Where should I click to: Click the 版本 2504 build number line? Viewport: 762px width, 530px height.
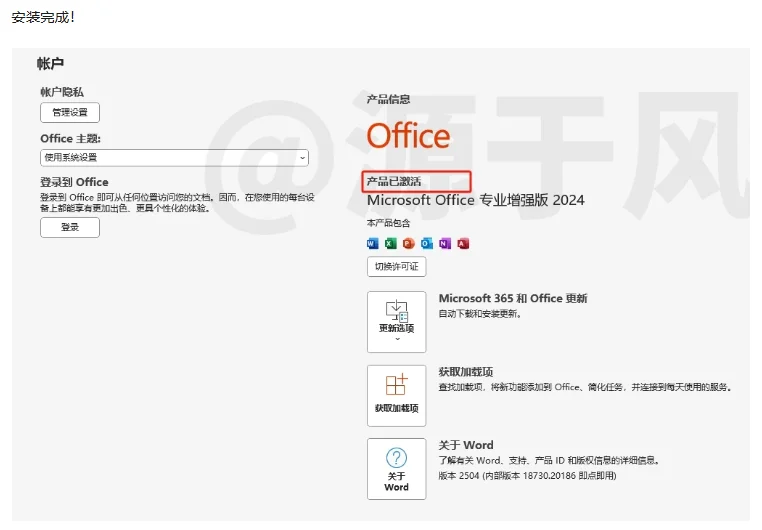pos(527,476)
